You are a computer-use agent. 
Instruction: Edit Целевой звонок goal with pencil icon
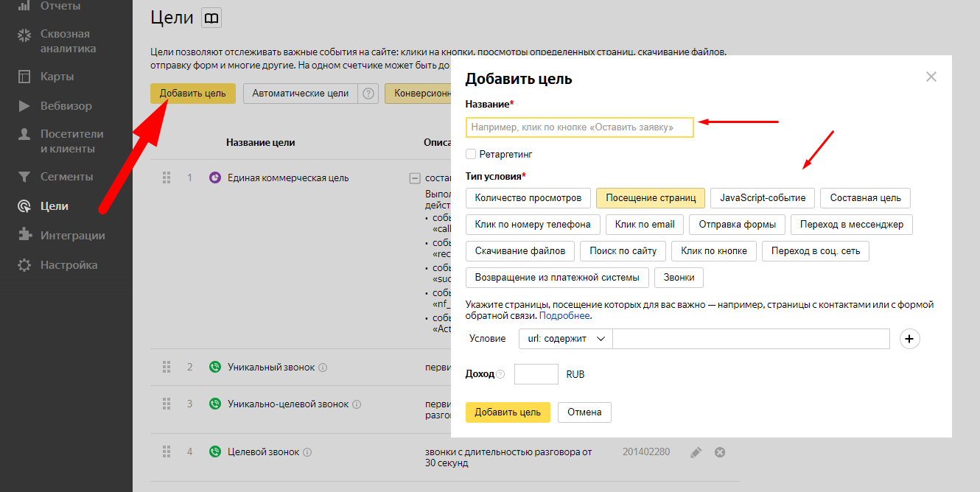pos(696,452)
